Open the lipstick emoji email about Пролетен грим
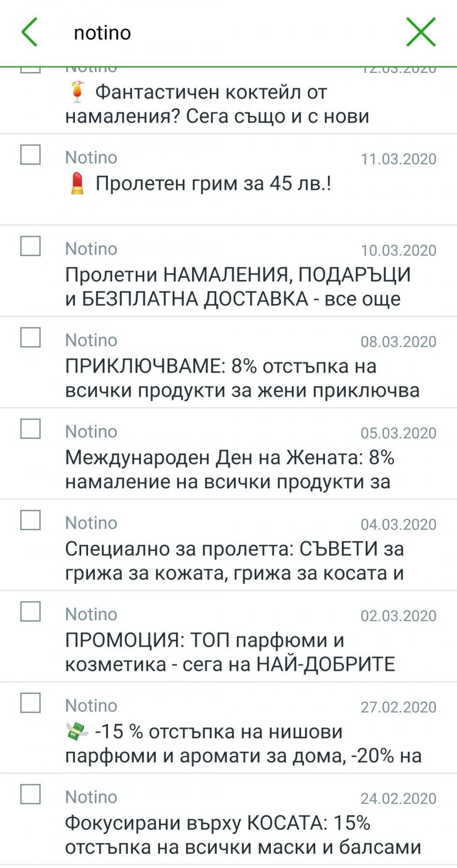Image resolution: width=457 pixels, height=868 pixels. 213,184
